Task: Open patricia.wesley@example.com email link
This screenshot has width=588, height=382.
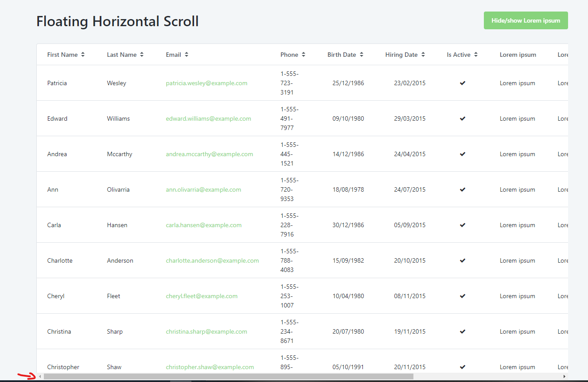Action: click(206, 83)
